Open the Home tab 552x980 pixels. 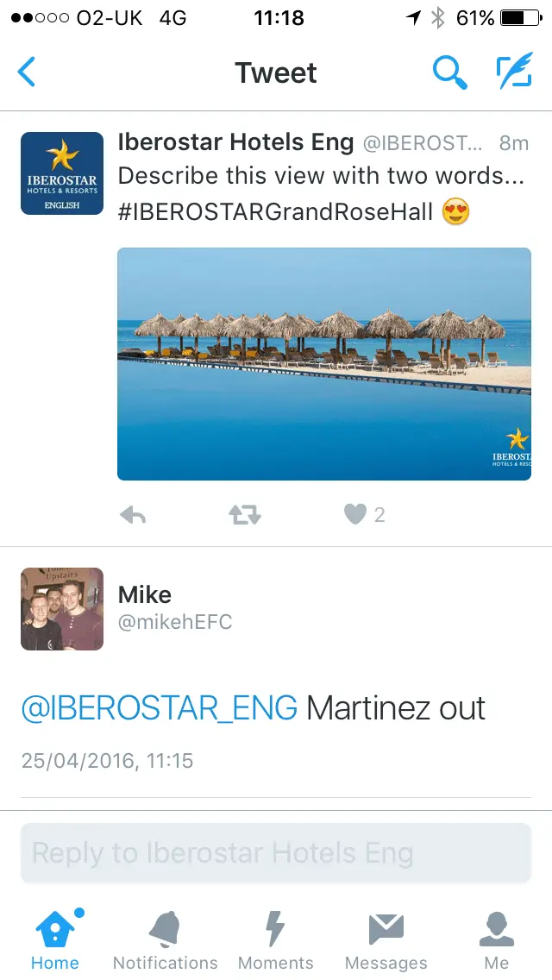tap(55, 939)
